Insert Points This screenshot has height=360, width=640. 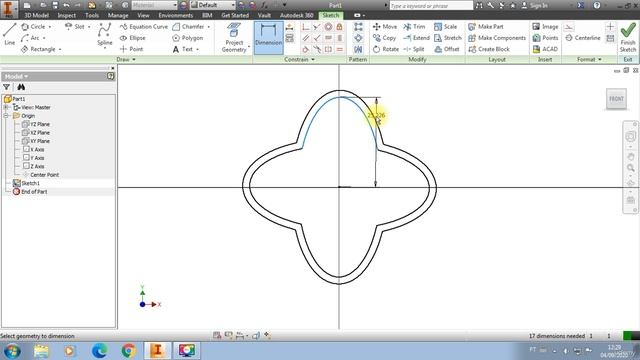click(x=545, y=38)
